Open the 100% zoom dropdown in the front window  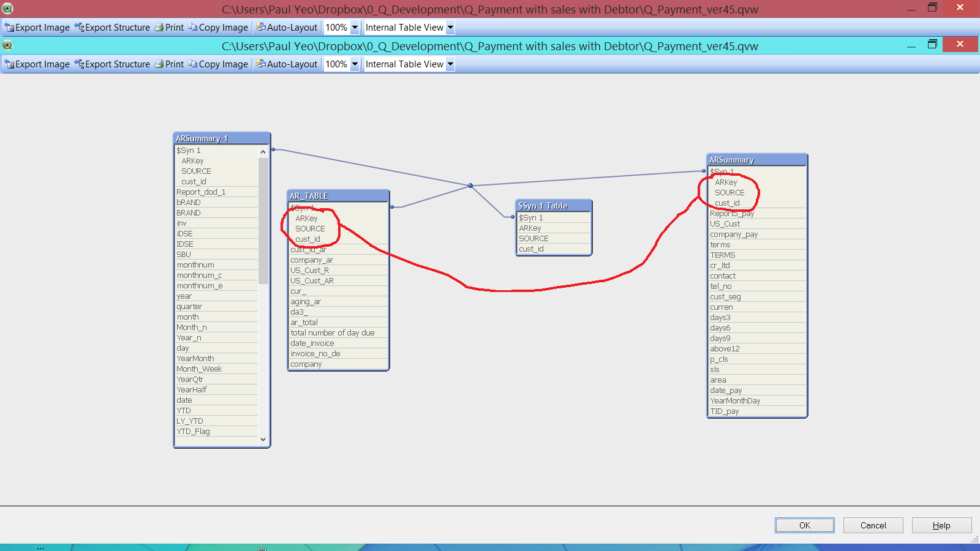click(x=355, y=64)
